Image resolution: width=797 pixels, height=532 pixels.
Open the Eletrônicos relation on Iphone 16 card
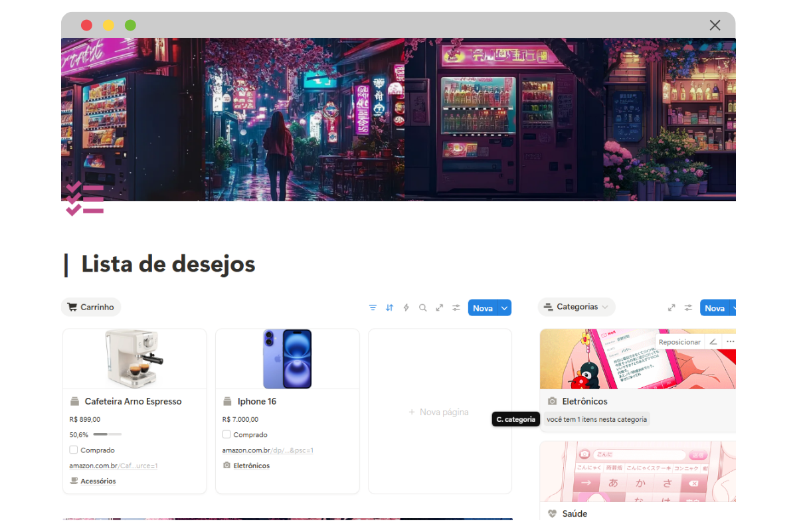[252, 466]
